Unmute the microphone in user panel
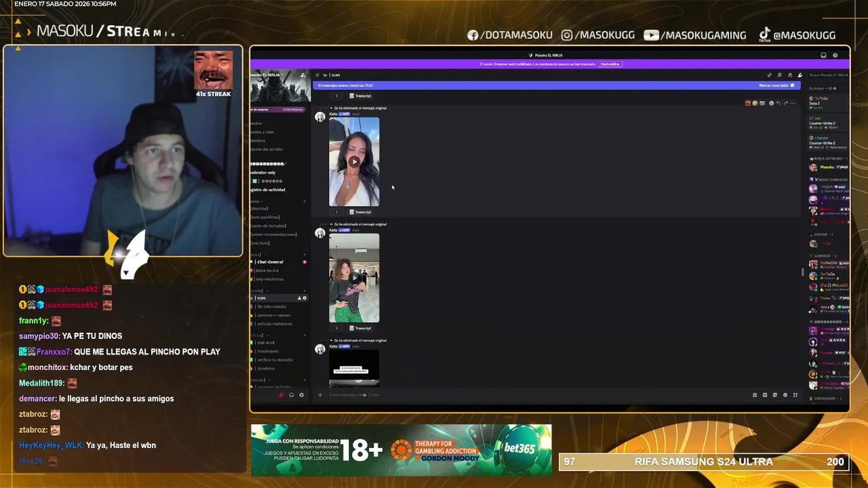The image size is (868, 488). (x=281, y=395)
